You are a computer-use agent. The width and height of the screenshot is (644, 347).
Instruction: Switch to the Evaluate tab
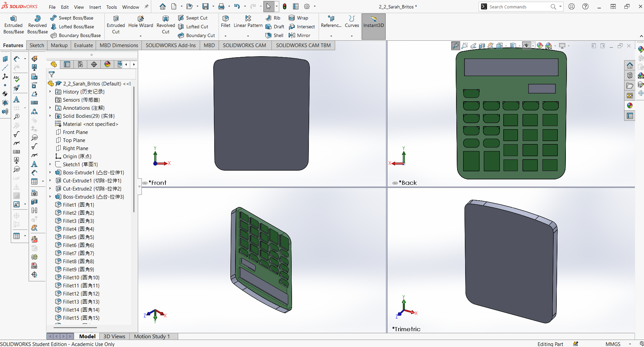(x=83, y=45)
